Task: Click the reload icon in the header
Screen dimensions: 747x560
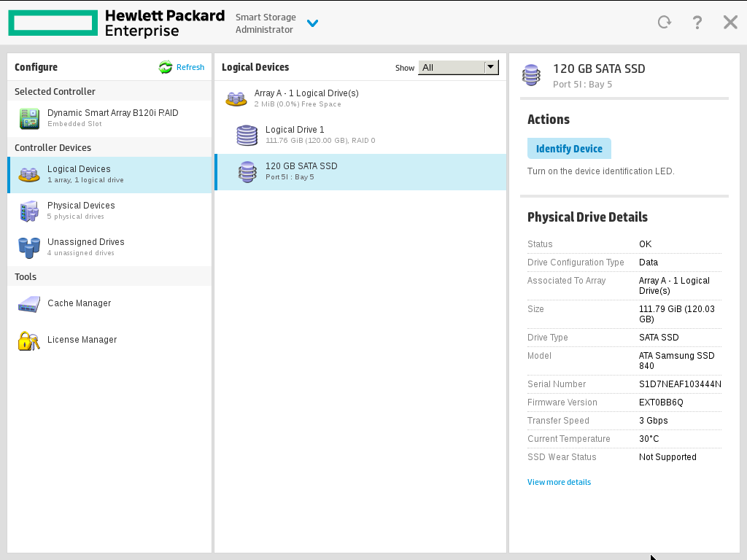Action: 665,22
